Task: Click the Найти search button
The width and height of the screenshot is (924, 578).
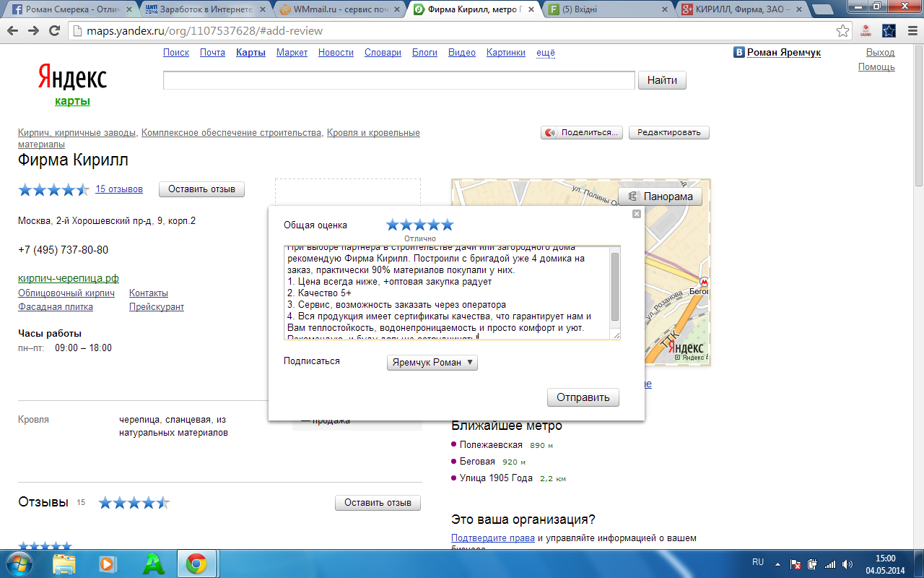Action: point(662,80)
